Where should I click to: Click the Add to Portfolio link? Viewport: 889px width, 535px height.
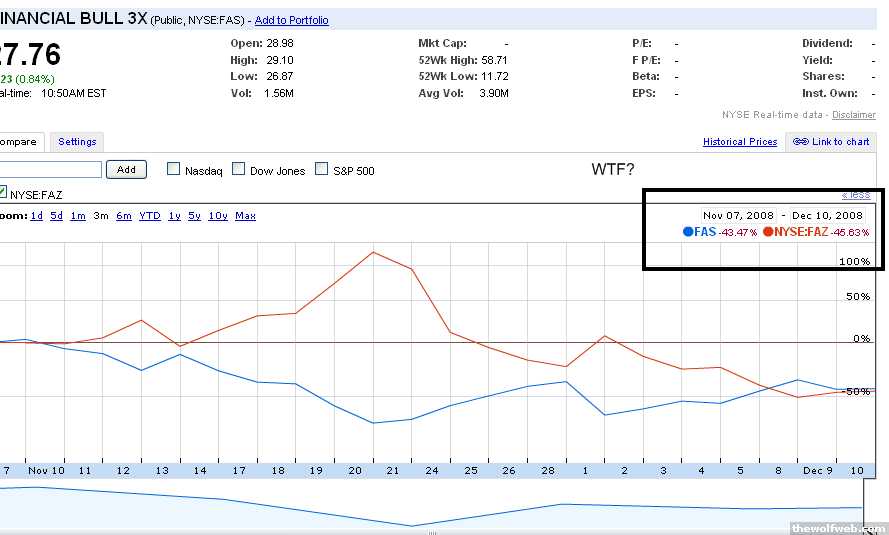291,20
